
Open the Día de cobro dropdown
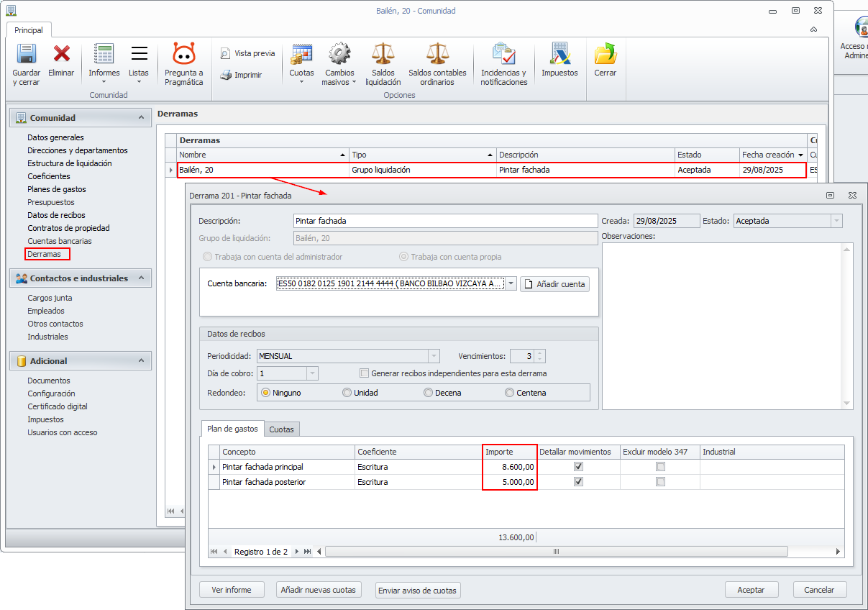tap(312, 373)
